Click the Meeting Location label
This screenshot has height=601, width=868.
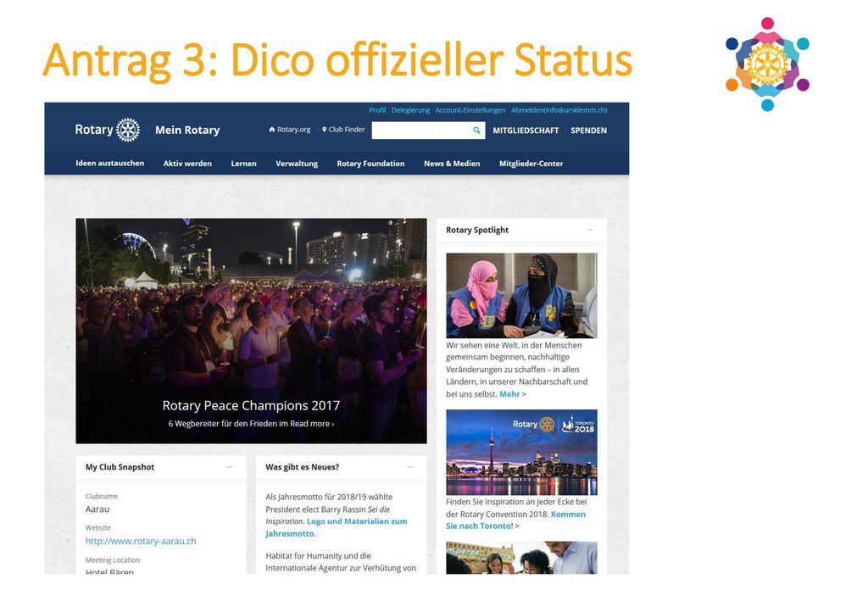113,560
